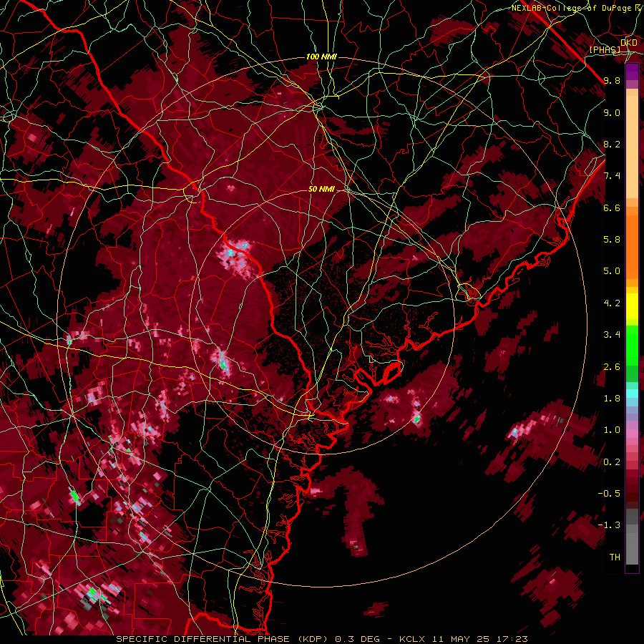Click the 5.0 legend value
Viewport: 644px width, 644px height.
coord(612,271)
